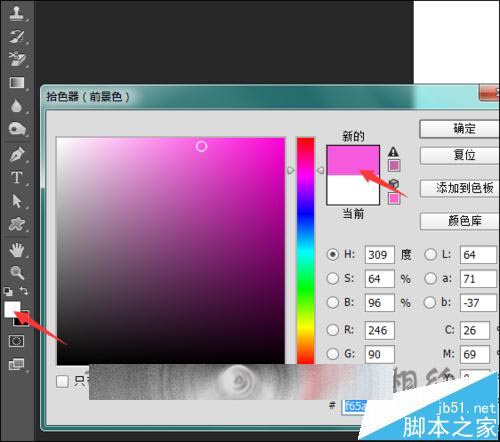Select the B brightness radio button
This screenshot has width=500, height=442.
[x=332, y=302]
